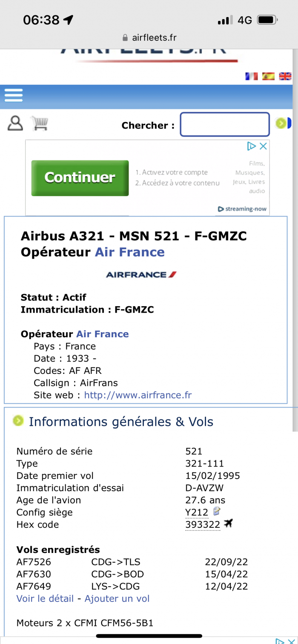This screenshot has height=644, width=298.
Task: Tap the airplane icon next to hex code
Action: 229,523
